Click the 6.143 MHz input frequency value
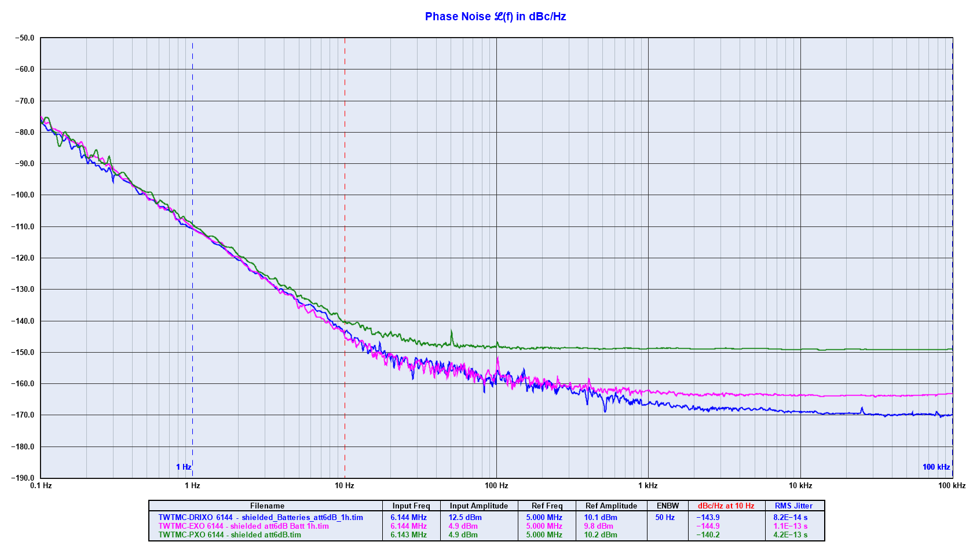Image resolution: width=973 pixels, height=560 pixels. coord(408,535)
